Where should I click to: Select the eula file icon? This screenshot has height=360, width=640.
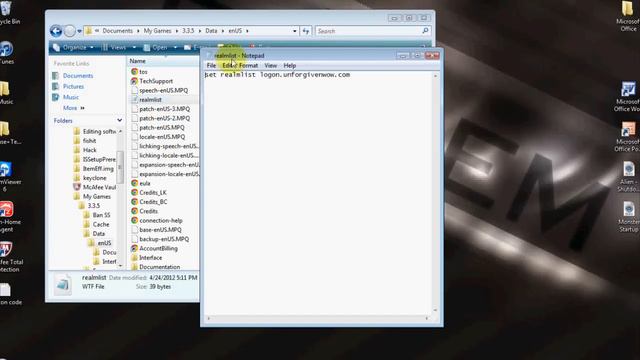click(x=135, y=183)
